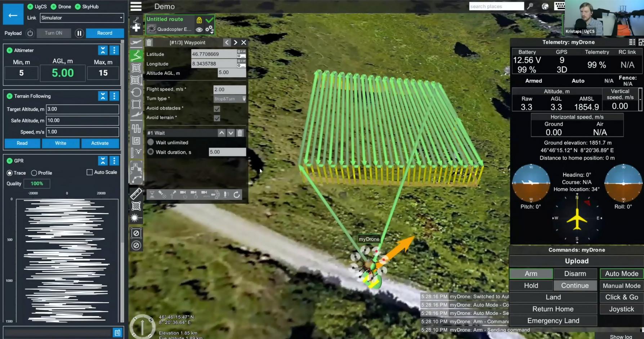Click the search magnifier icon
The image size is (644, 339).
(530, 6)
